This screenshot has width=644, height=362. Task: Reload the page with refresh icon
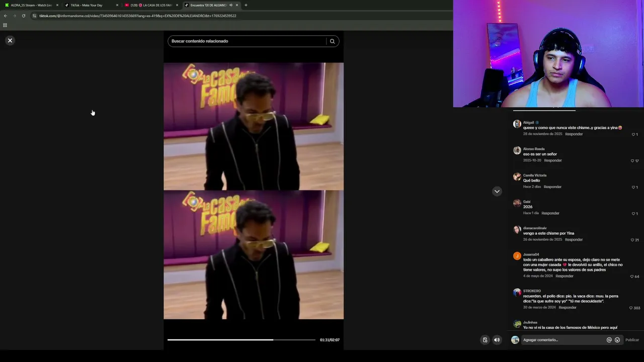[x=23, y=16]
